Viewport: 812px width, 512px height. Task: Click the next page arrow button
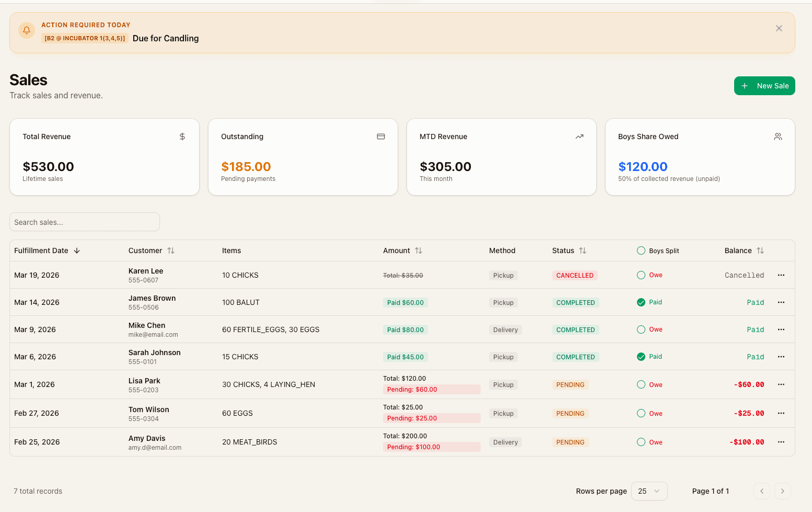(x=782, y=491)
